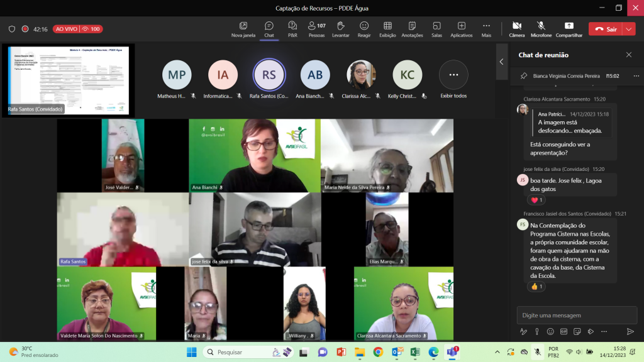644x362 pixels.
Task: Select the Ana Bianchi video tile
Action: tap(255, 156)
